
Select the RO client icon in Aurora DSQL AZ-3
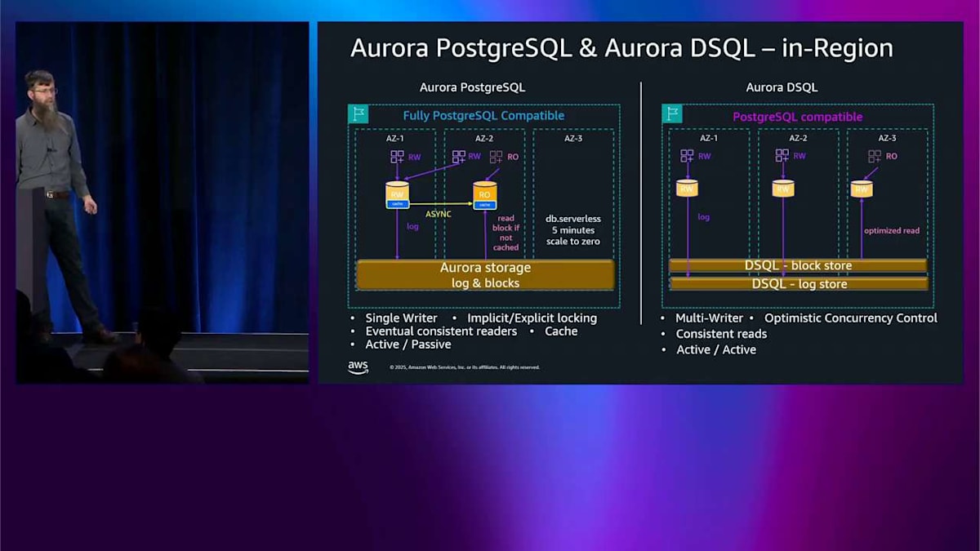pos(875,156)
